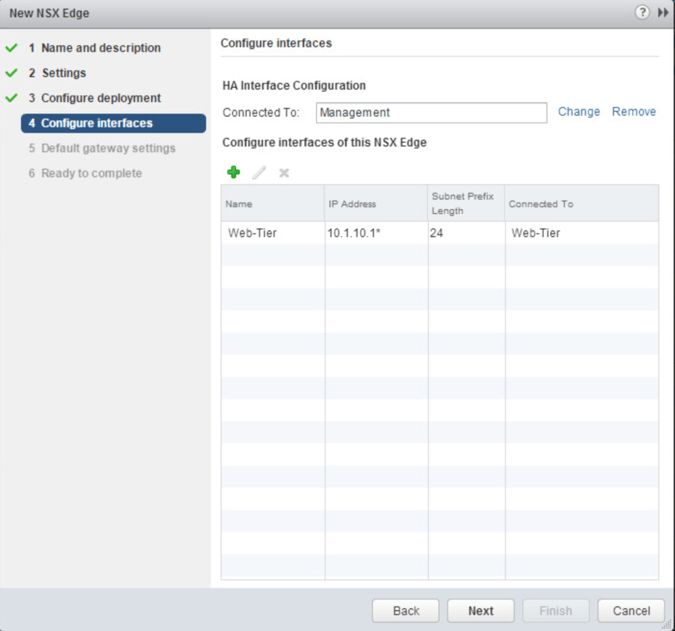Cancel the New NSX Edge wizard
Viewport: 675px width, 631px height.
[631, 610]
